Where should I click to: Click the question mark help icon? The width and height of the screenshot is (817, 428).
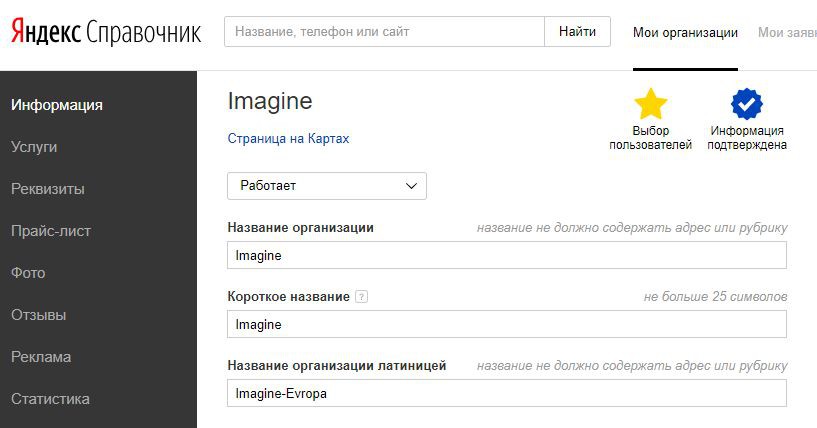(x=362, y=297)
